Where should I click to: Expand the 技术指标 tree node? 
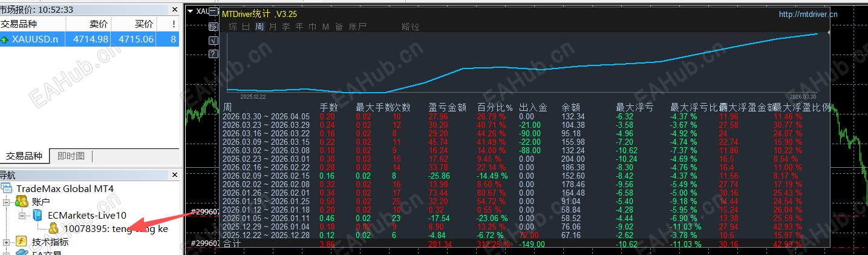[7, 242]
